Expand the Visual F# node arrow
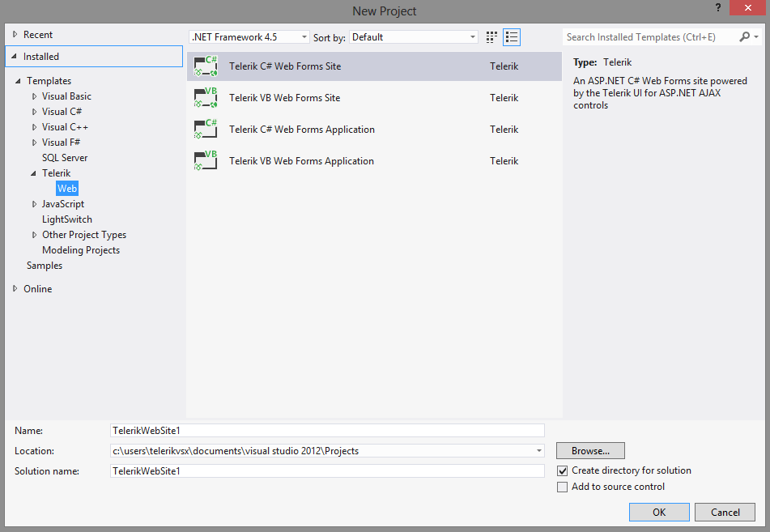The width and height of the screenshot is (770, 532). click(x=34, y=143)
